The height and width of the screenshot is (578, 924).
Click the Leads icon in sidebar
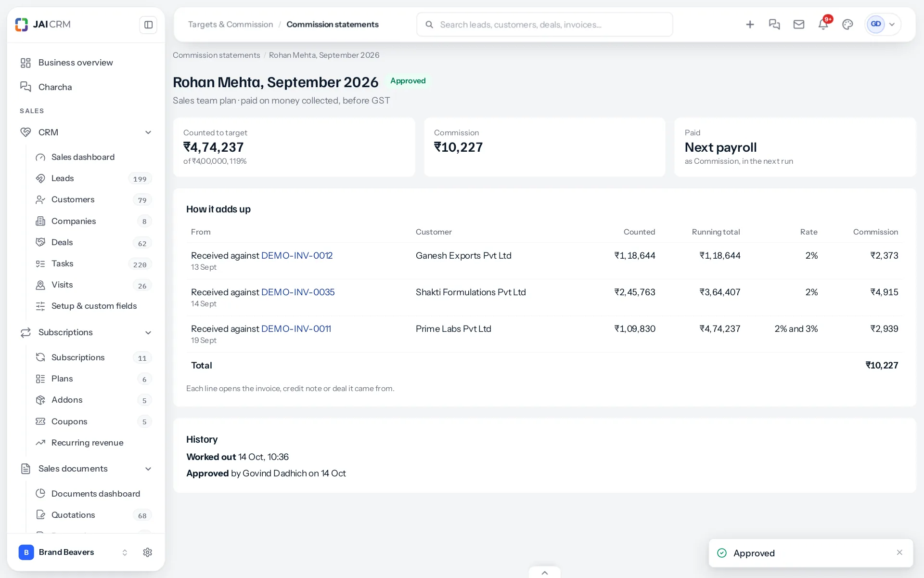40,179
